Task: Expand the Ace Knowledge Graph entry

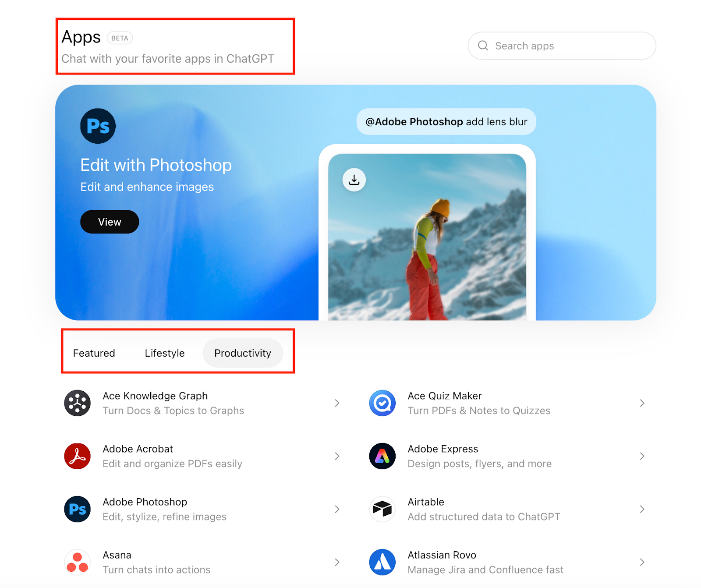Action: 337,403
